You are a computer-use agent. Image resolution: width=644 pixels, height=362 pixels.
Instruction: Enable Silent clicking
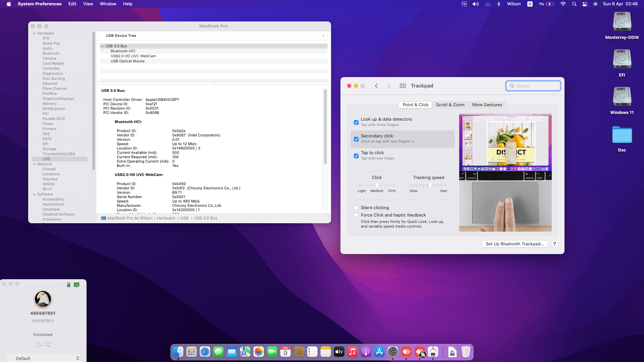pyautogui.click(x=356, y=207)
